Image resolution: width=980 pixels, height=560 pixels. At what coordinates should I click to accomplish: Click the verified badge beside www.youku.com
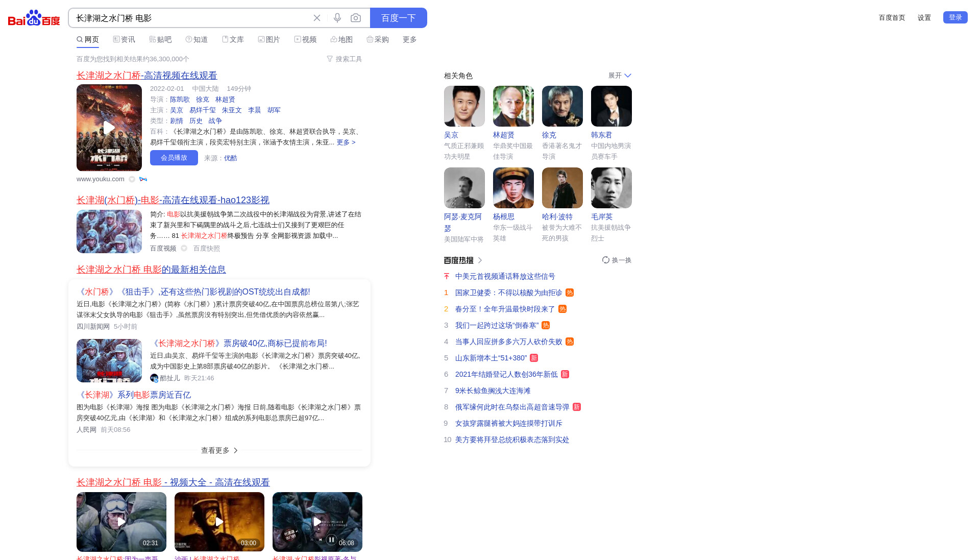coord(132,179)
